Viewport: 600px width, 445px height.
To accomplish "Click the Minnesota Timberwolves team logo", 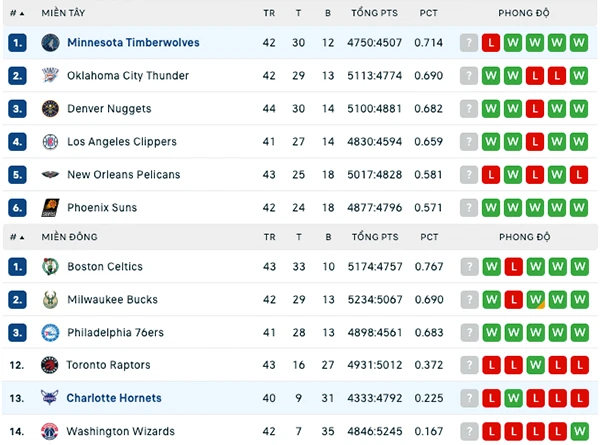I will coord(50,42).
